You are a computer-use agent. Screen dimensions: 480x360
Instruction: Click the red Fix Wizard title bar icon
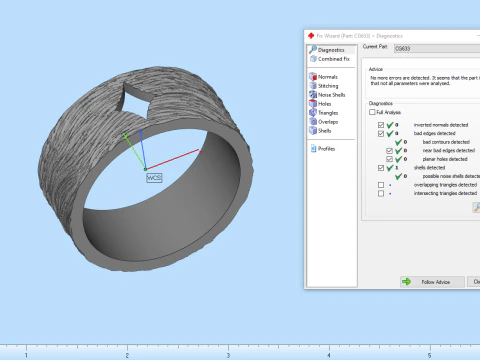pos(311,36)
